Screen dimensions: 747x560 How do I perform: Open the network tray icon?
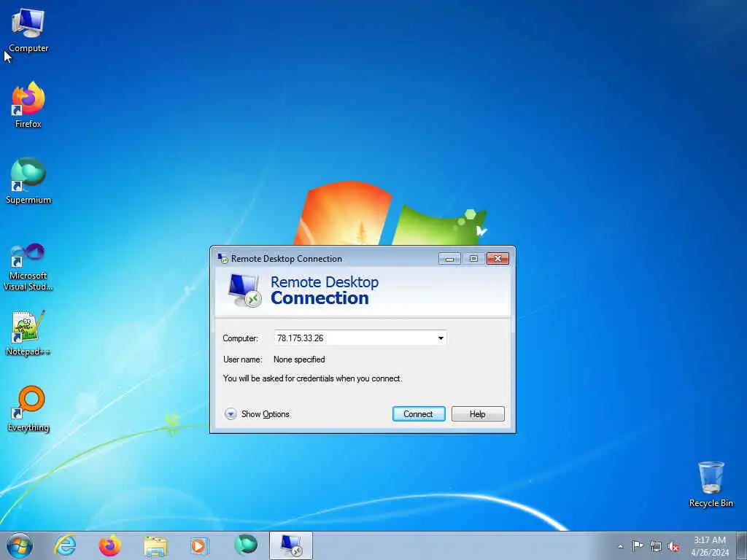pyautogui.click(x=656, y=546)
